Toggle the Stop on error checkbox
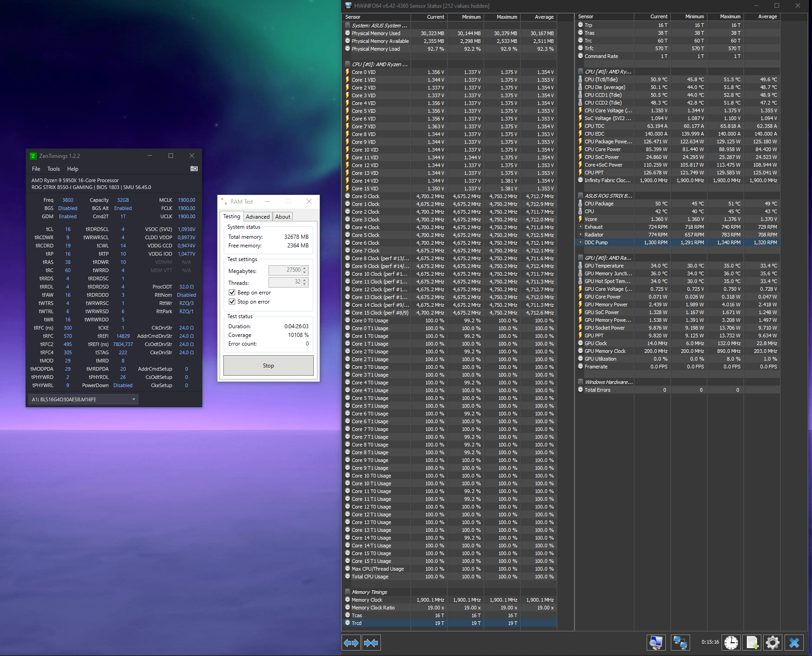This screenshot has width=812, height=656. click(232, 302)
